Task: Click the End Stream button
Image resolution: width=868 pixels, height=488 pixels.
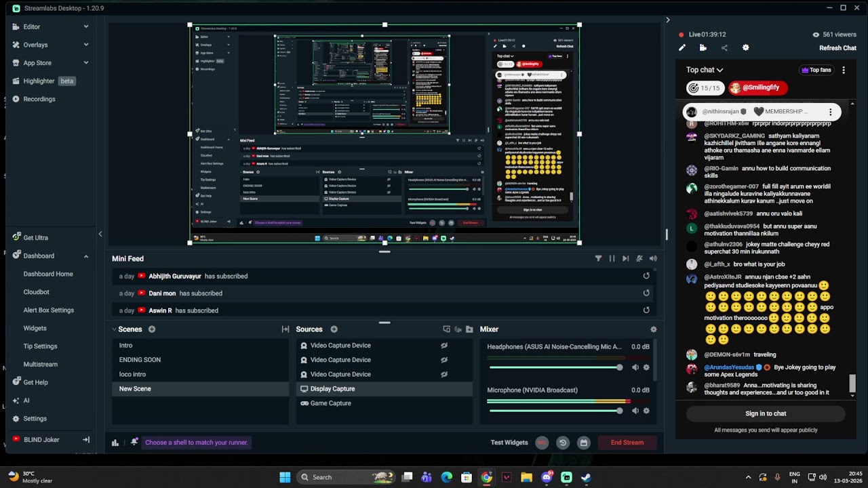Action: (627, 443)
